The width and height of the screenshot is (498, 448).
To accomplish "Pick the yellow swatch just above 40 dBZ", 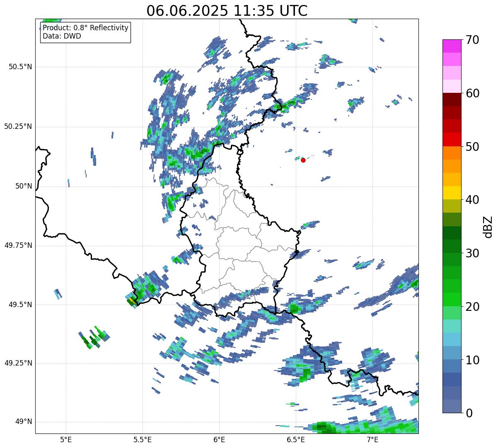I will tap(452, 193).
